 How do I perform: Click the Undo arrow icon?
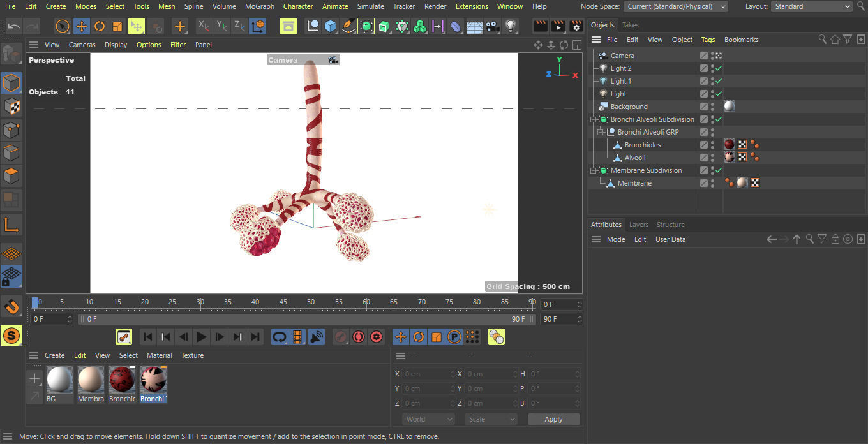point(13,26)
